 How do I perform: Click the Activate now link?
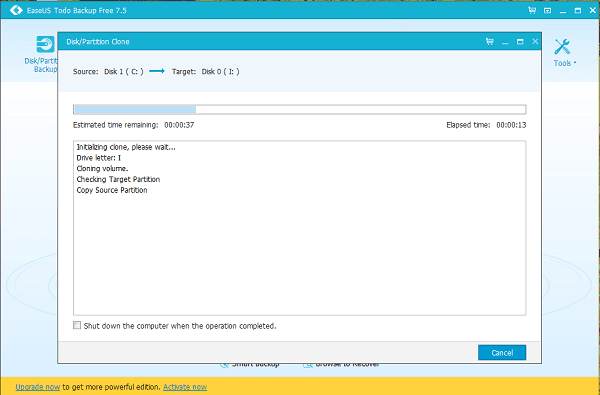tap(185, 387)
